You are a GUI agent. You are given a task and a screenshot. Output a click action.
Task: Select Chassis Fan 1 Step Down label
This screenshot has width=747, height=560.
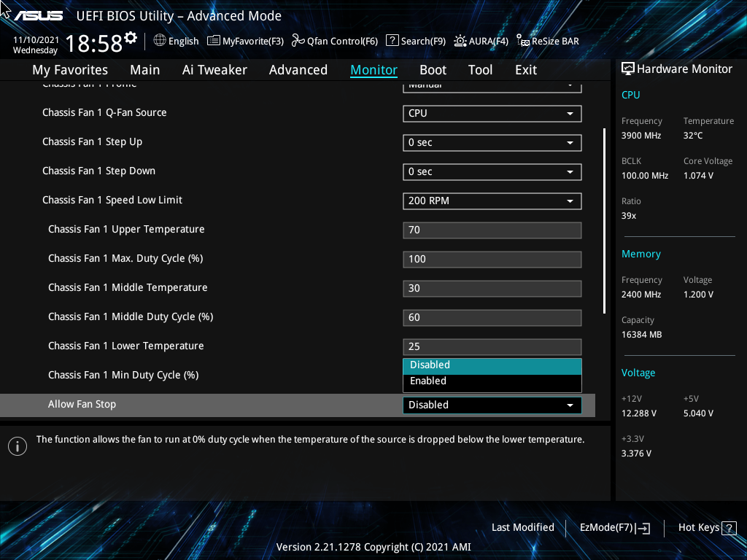click(x=98, y=171)
